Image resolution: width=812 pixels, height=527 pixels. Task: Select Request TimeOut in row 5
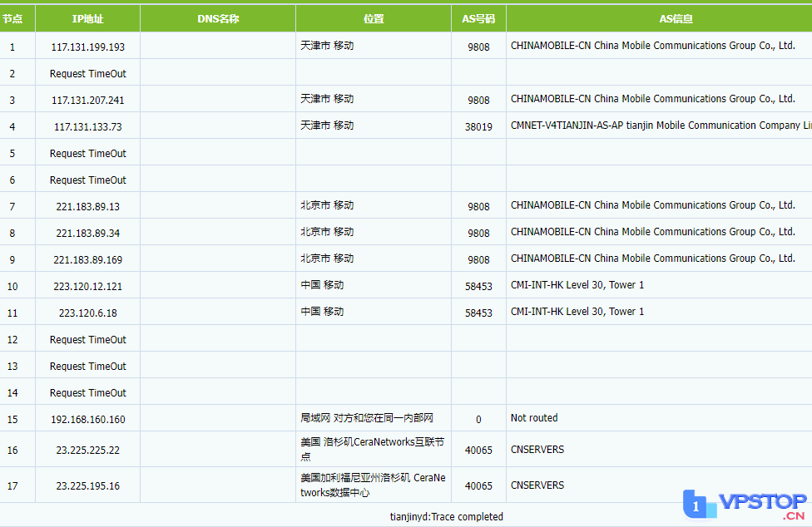click(x=88, y=154)
